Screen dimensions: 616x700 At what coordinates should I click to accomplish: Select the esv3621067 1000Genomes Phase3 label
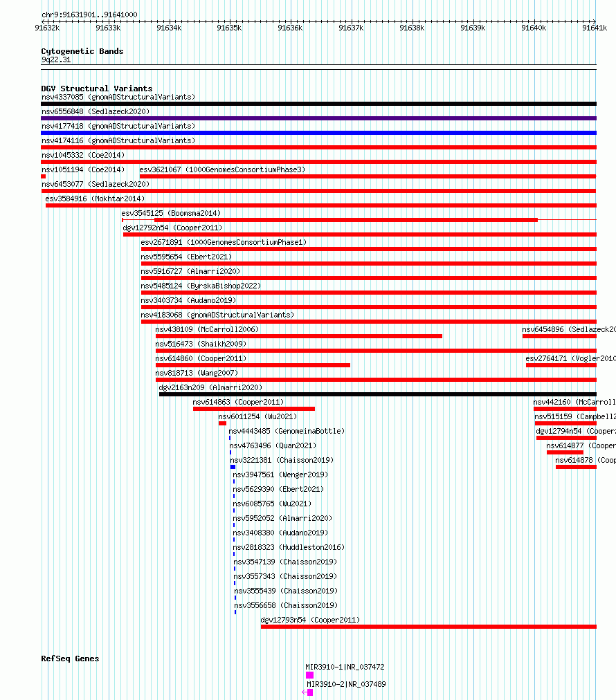[222, 169]
